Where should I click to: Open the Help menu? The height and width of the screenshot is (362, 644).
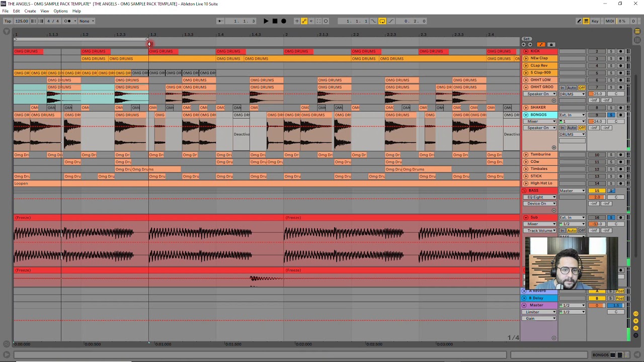pyautogui.click(x=76, y=11)
